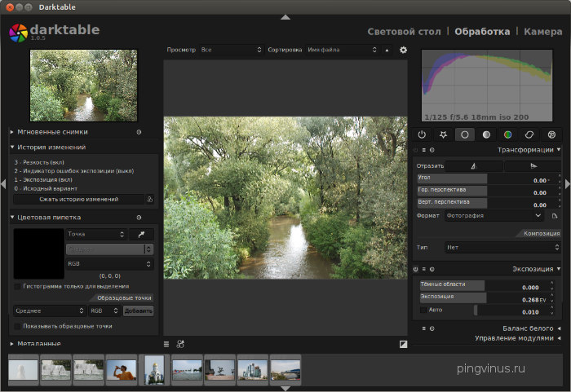Open the effects modules group icon
The height and width of the screenshot is (392, 571).
(x=551, y=134)
